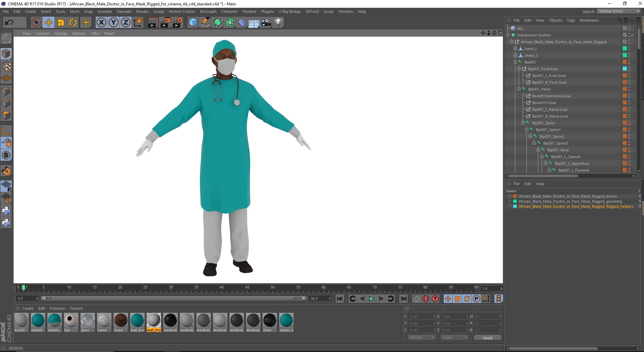This screenshot has width=644, height=352.
Task: Expand the hand_L object
Action: click(x=515, y=49)
